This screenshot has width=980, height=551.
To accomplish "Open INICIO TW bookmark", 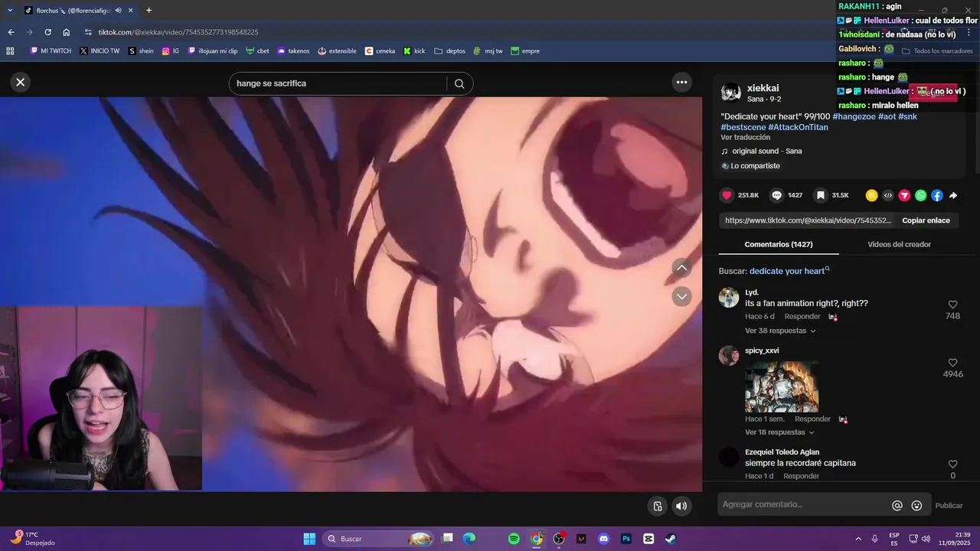I will 100,51.
